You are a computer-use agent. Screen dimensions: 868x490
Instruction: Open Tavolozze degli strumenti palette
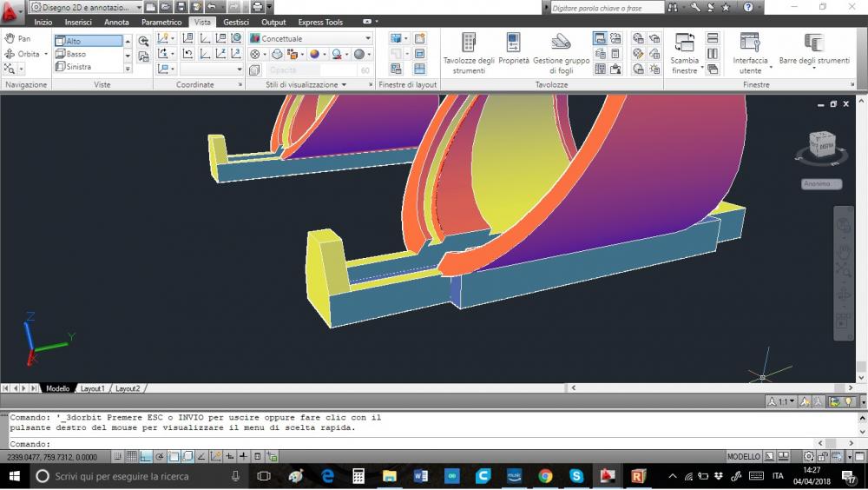469,52
